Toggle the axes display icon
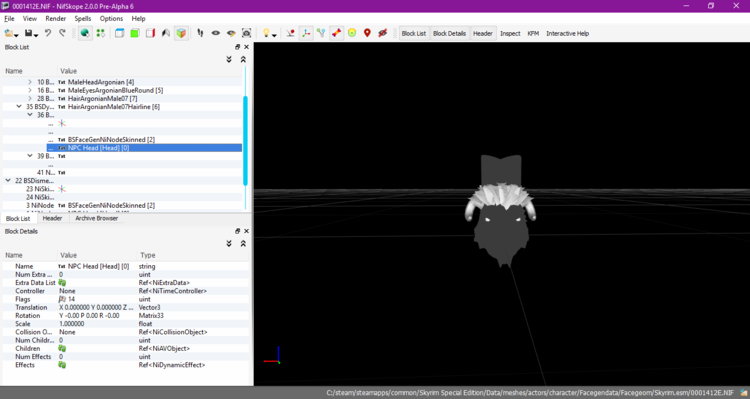The height and width of the screenshot is (399, 750). coord(306,33)
